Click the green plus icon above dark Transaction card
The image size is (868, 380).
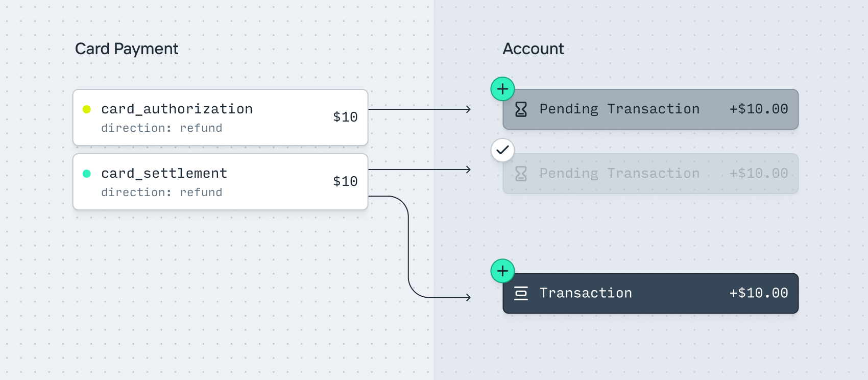point(502,271)
